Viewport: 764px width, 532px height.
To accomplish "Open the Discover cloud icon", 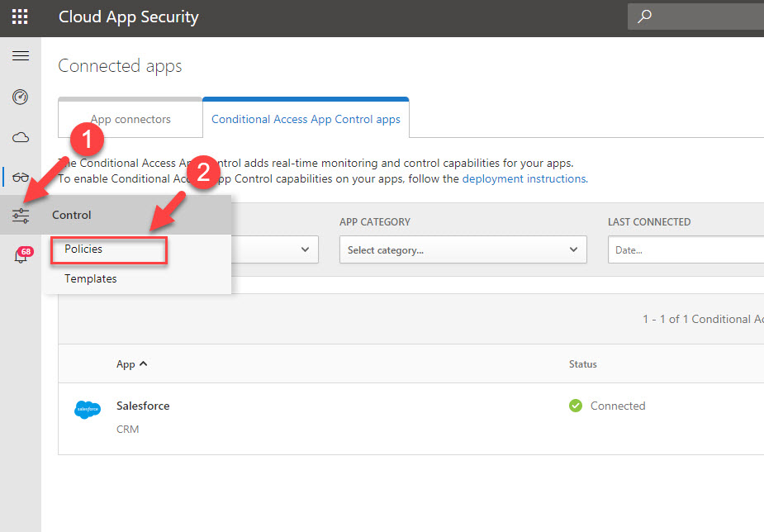I will pos(21,137).
